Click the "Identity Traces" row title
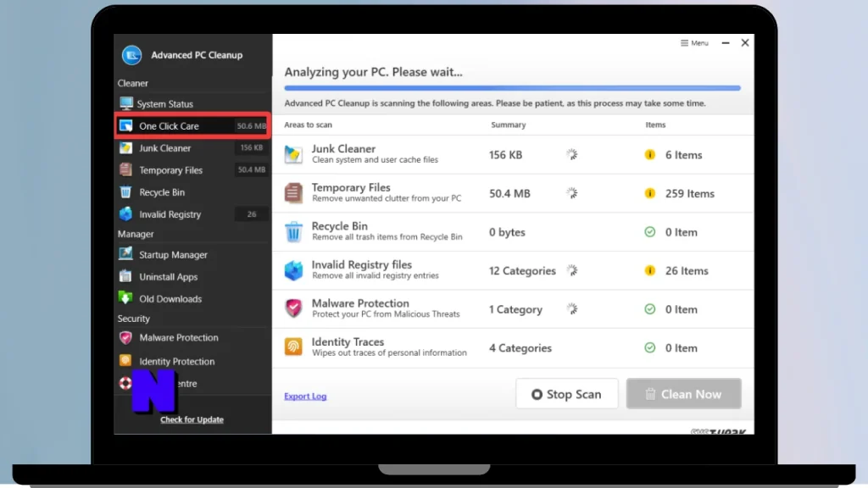The width and height of the screenshot is (868, 488). click(x=348, y=342)
